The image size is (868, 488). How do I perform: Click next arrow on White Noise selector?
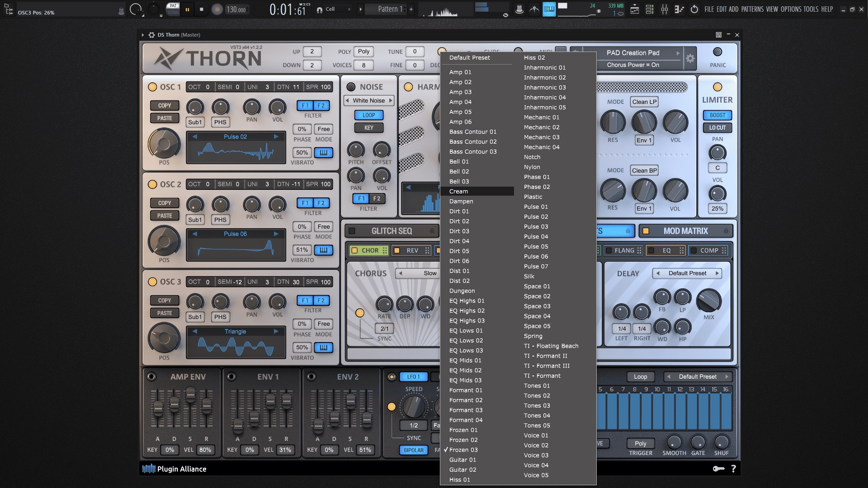click(x=391, y=101)
